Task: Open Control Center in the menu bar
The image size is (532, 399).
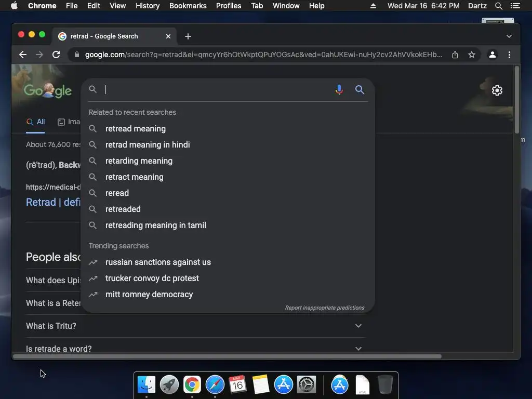Action: tap(515, 6)
